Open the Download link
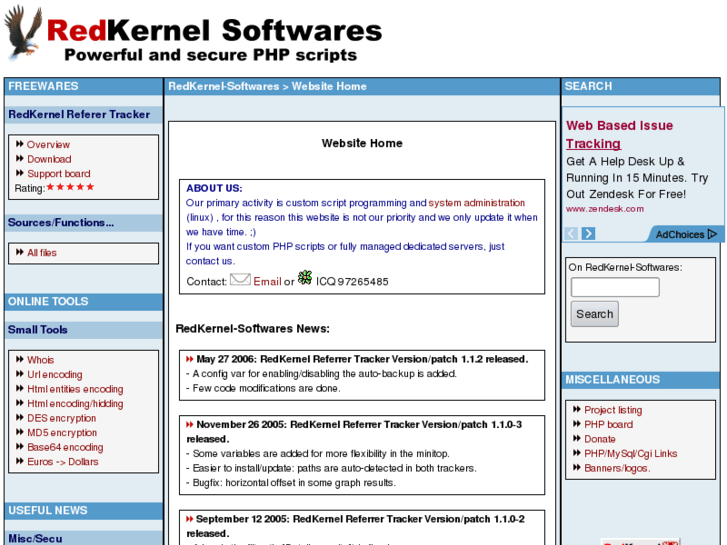This screenshot has height=545, width=727. pos(49,159)
